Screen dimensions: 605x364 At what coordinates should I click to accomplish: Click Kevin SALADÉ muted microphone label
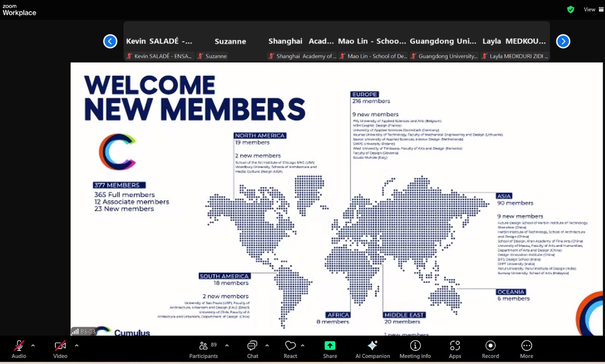(x=159, y=56)
